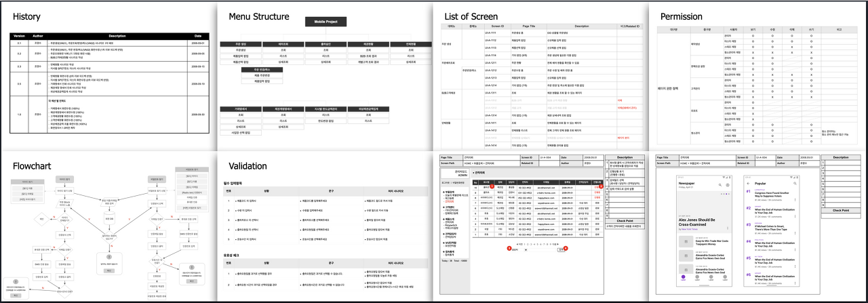Screen dimensions: 868x303
Task: Open Alex Jones Should Be Cross-Examined headline
Action: click(696, 222)
